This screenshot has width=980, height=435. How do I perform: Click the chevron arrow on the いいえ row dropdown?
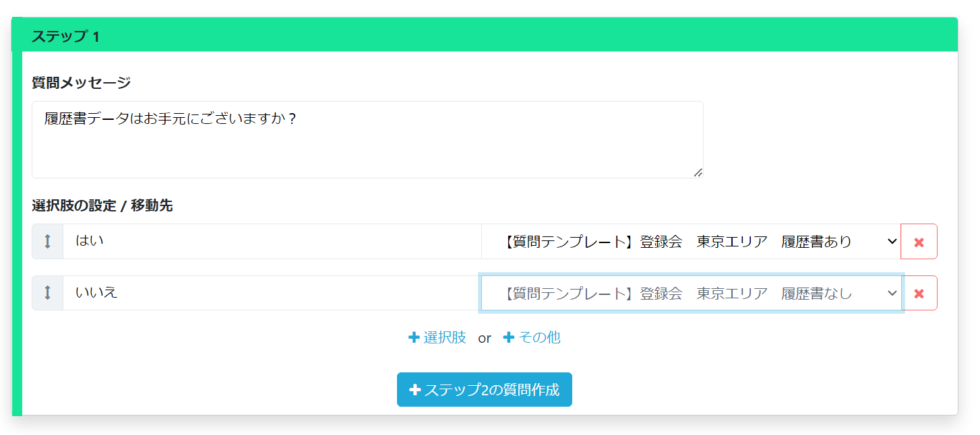click(x=892, y=294)
